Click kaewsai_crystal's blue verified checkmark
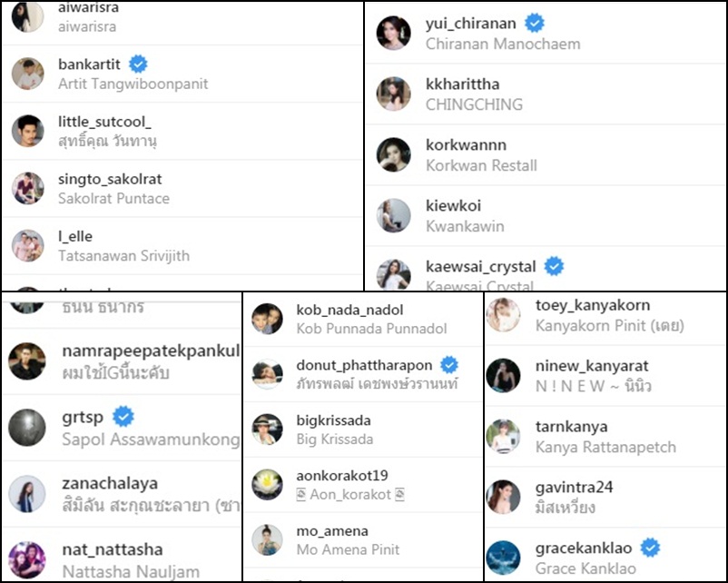 pyautogui.click(x=554, y=266)
